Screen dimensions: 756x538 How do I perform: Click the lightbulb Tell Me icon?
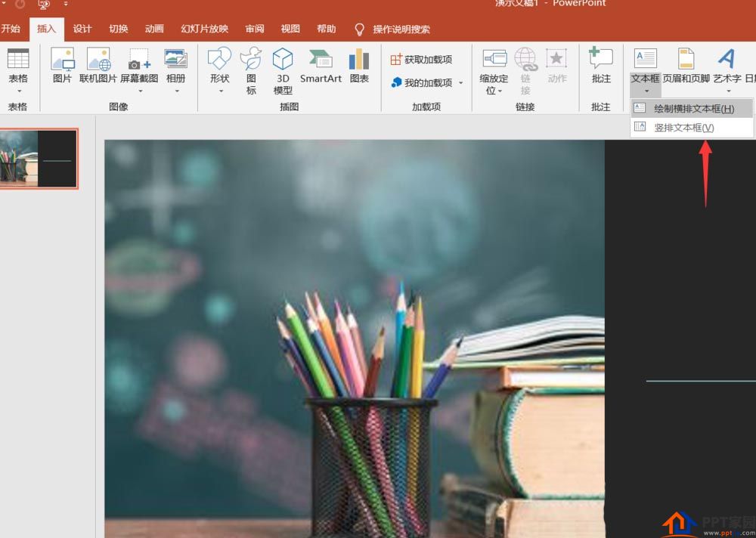359,29
